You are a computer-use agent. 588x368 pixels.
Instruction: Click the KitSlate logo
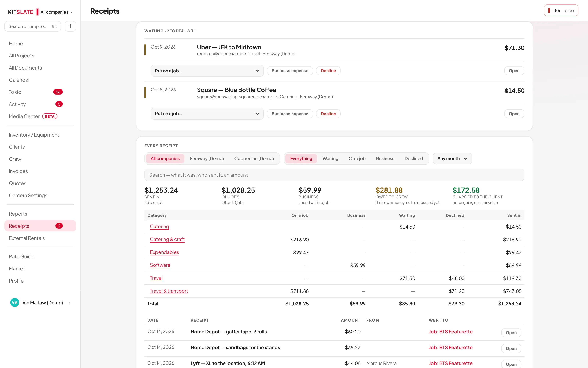pyautogui.click(x=21, y=12)
